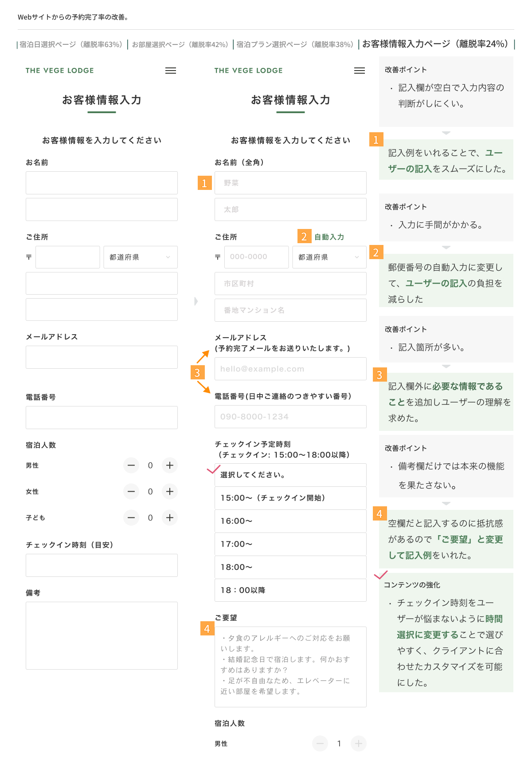Open hamburger menu on the right mockup
The width and height of the screenshot is (532, 769).
point(360,71)
